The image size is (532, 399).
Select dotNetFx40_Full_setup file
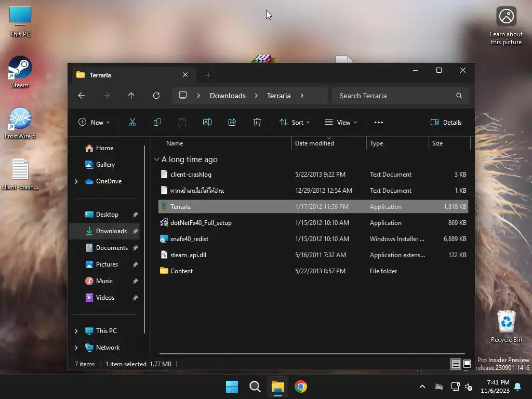313,223
